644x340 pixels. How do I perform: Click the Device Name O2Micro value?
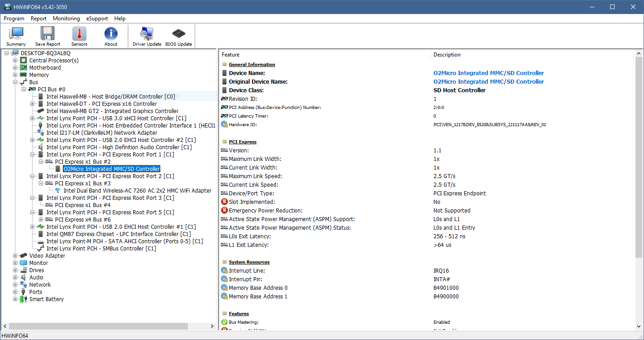pyautogui.click(x=489, y=73)
